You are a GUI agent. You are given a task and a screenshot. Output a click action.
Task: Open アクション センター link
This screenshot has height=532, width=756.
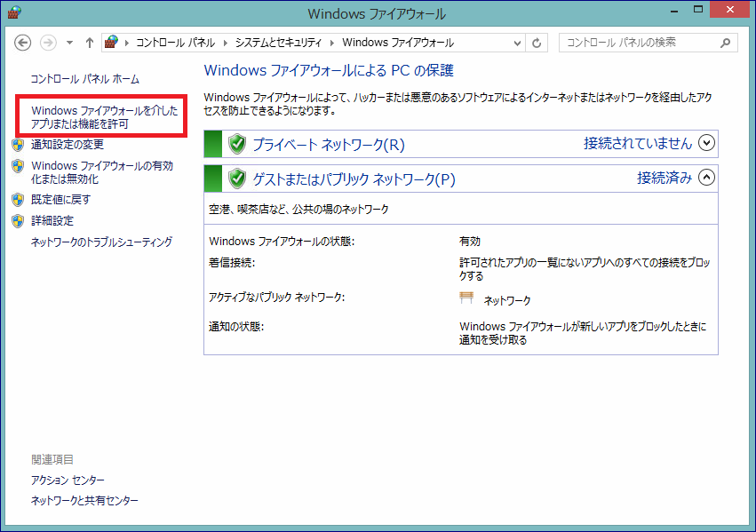[x=68, y=480]
